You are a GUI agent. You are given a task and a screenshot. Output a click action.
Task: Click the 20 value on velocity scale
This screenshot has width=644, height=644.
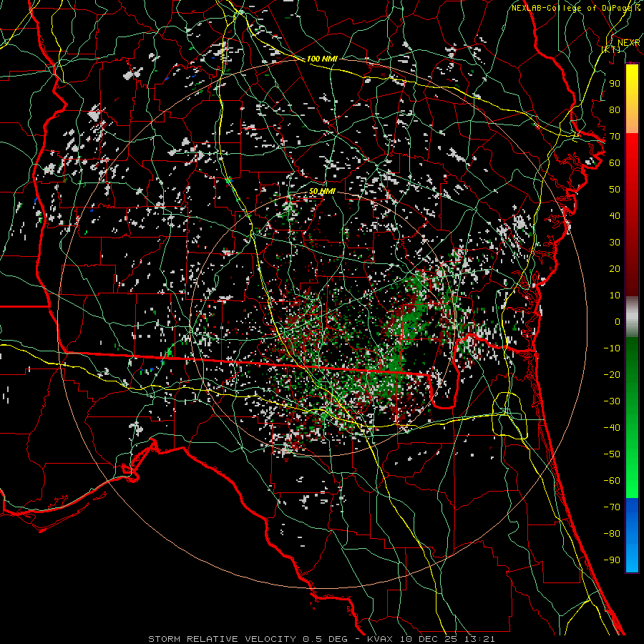tap(615, 268)
